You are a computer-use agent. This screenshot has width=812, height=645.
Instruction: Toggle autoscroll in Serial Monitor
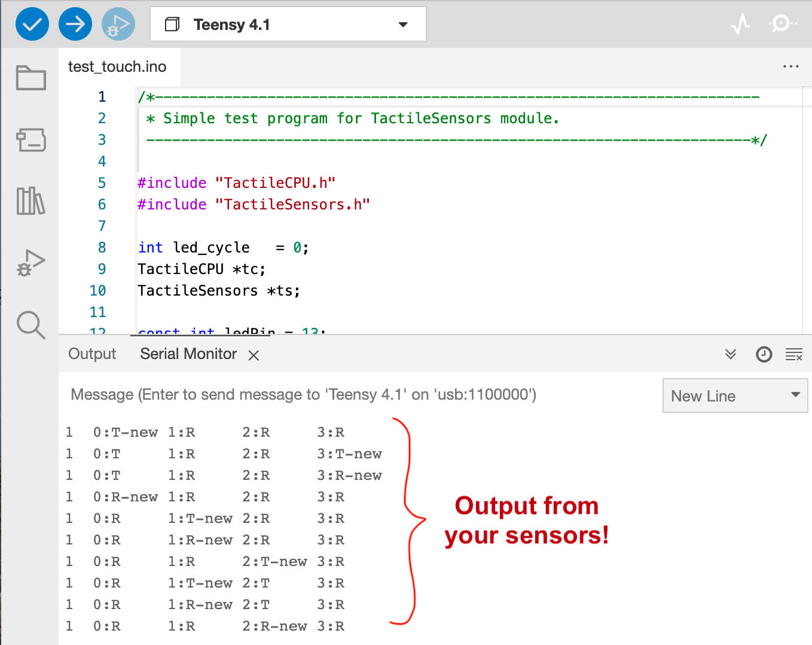731,354
